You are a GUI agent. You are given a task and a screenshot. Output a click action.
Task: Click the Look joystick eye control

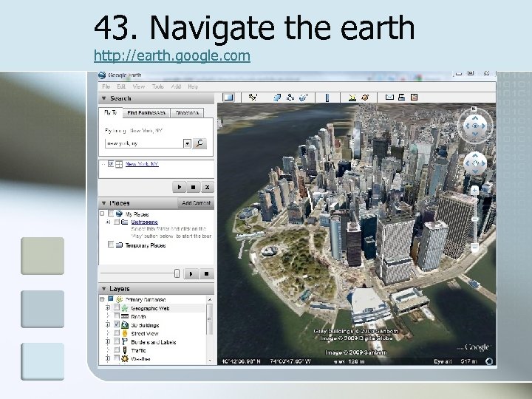click(475, 126)
